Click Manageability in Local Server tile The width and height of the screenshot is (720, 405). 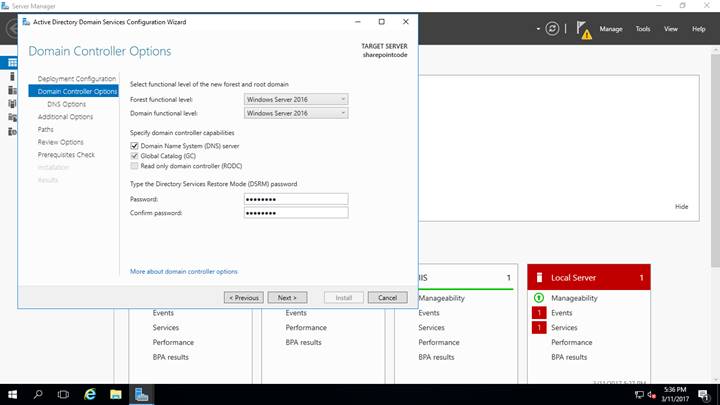pyautogui.click(x=574, y=298)
